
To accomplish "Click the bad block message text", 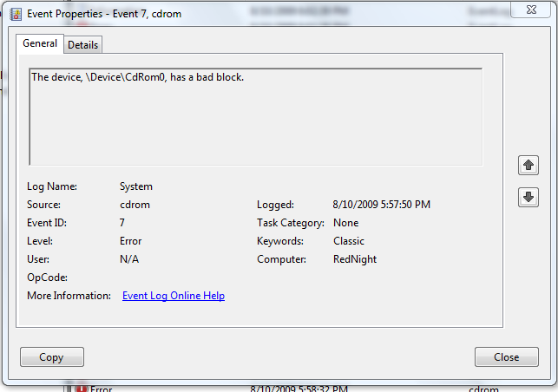I will (x=138, y=77).
